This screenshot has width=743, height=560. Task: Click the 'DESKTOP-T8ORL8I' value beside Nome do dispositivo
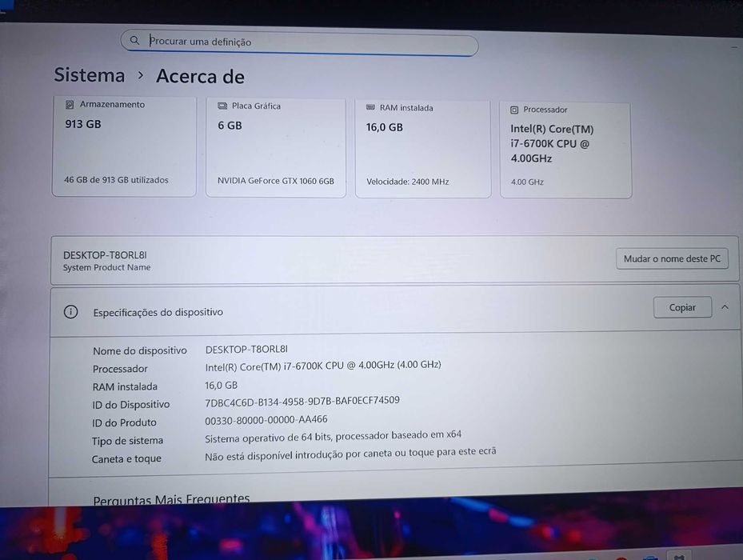click(x=246, y=350)
